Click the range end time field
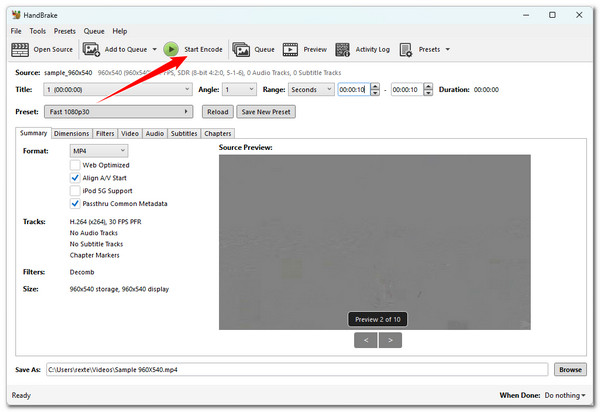 [407, 90]
